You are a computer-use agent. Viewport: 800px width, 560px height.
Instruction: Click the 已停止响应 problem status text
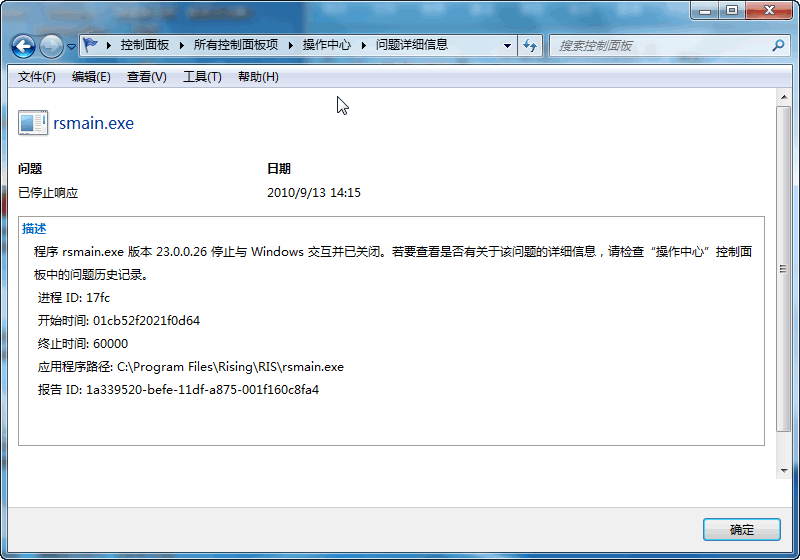click(48, 193)
